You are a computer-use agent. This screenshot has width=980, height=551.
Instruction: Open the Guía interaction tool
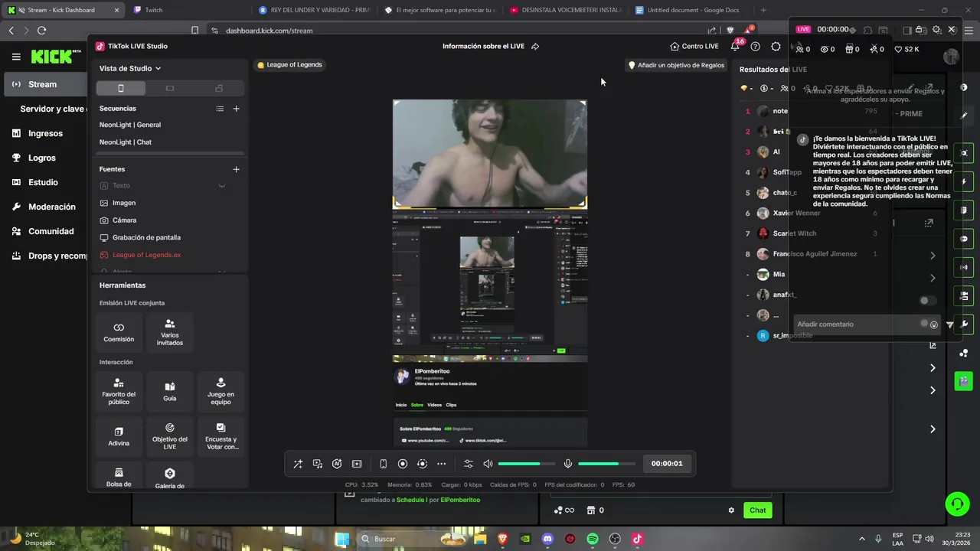[x=170, y=391]
